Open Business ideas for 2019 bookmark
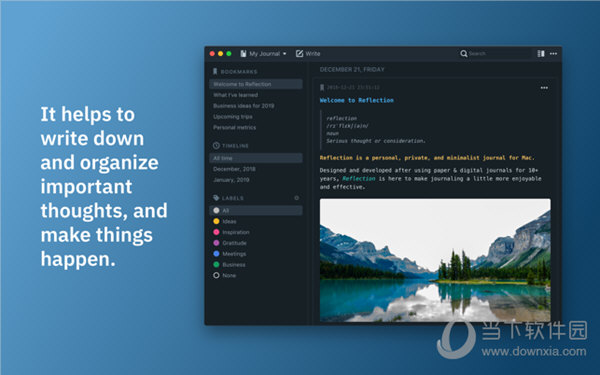The image size is (600, 375). (243, 106)
